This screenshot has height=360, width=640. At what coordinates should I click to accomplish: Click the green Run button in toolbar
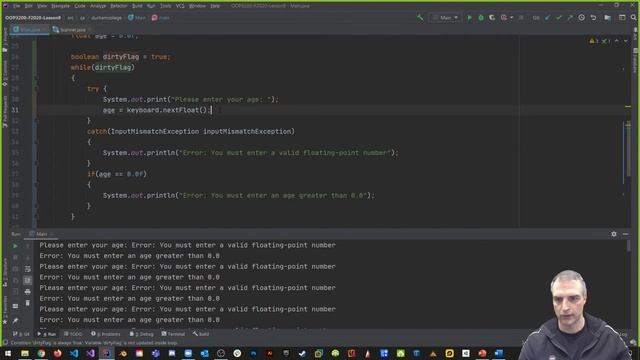(x=469, y=18)
